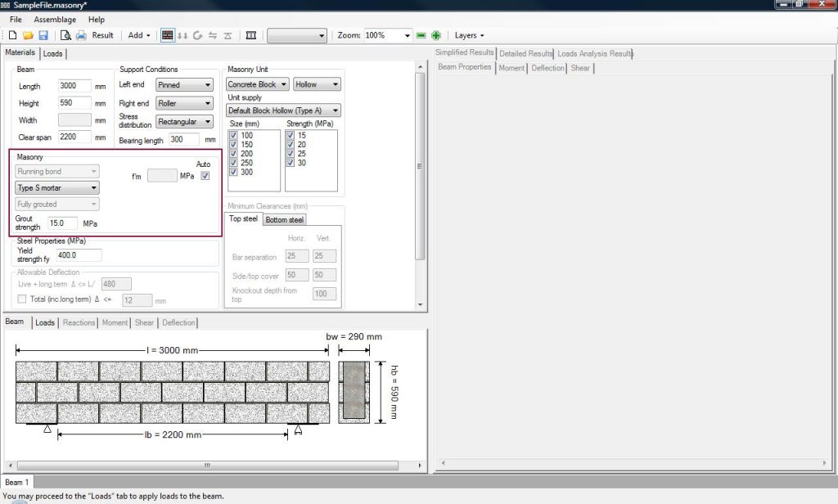This screenshot has height=504, width=838.
Task: Click the horizontal flip arrows icon
Action: pyautogui.click(x=213, y=35)
